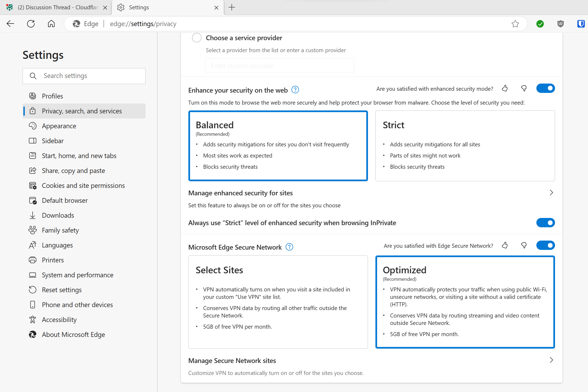Screen dimensions: 588x392
Task: Switch to Discussion Thread Cloudflare tab
Action: pyautogui.click(x=53, y=7)
